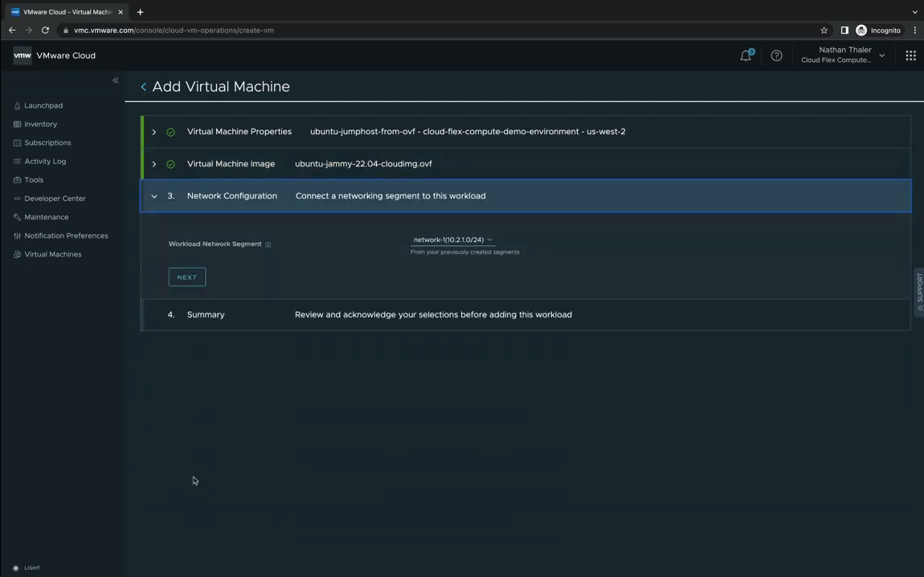Collapse the Network Configuration step

click(153, 196)
